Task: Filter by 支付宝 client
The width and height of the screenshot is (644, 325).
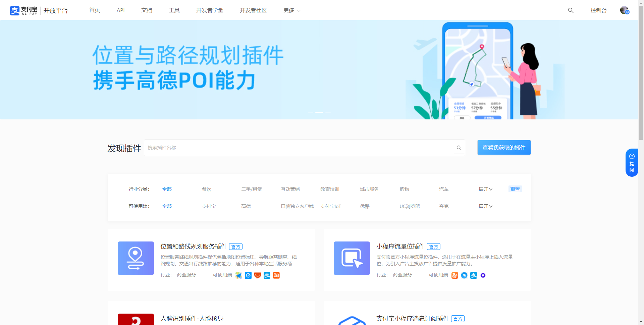Action: coord(209,206)
